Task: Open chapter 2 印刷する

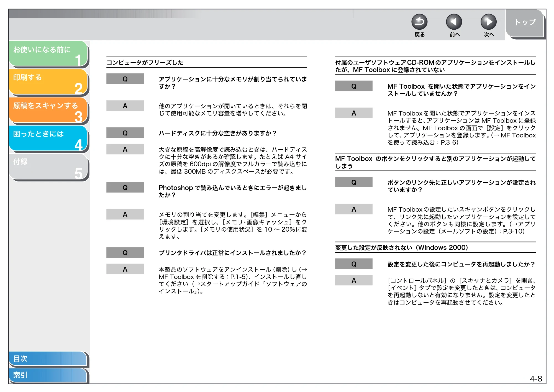Action: point(48,82)
